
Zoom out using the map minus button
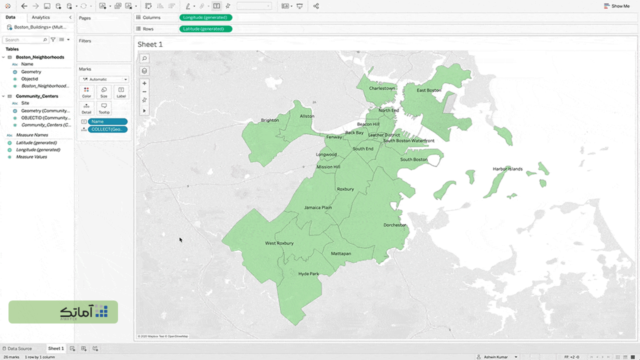click(x=144, y=92)
